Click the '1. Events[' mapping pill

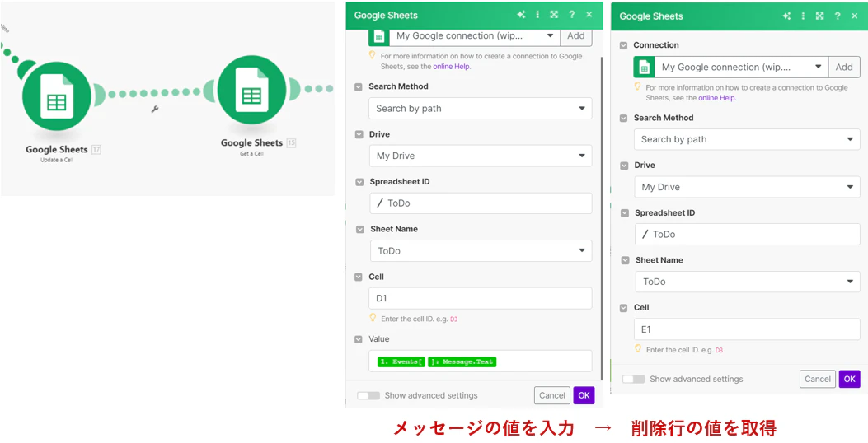[x=401, y=361]
